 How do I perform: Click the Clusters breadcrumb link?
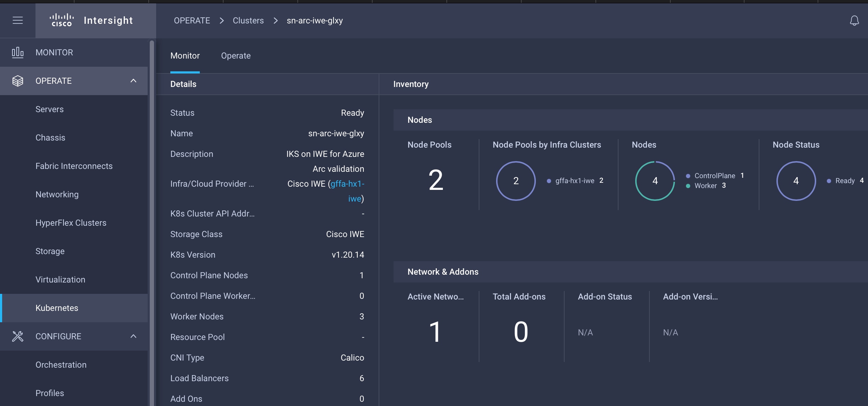(248, 21)
